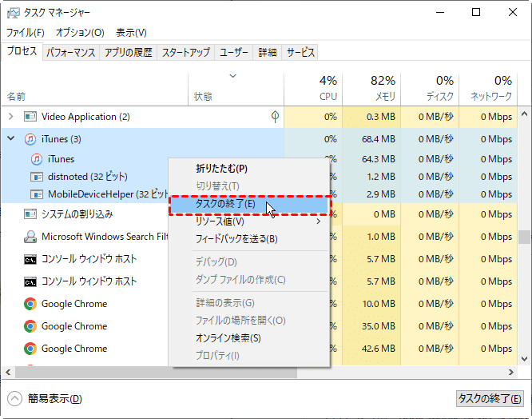Click the vertical scrollbar in the process list
Screen dimensions: 532x419
(524, 237)
